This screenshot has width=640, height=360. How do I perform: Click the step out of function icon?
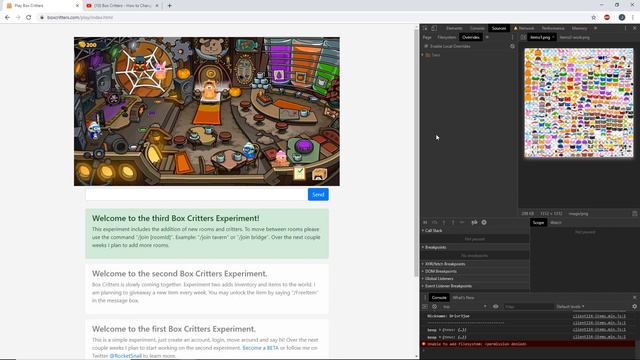tap(453, 222)
